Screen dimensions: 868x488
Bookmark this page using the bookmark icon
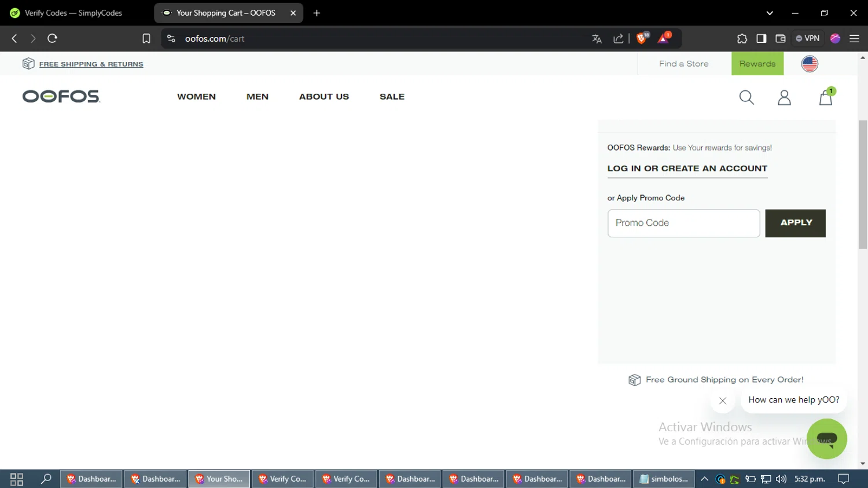(146, 38)
